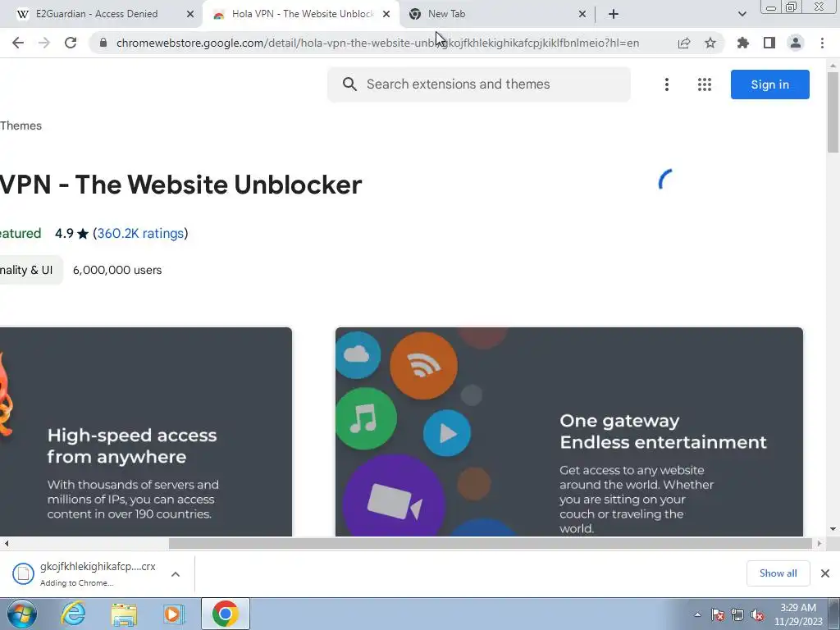
Task: Close the downloads bar
Action: point(825,573)
